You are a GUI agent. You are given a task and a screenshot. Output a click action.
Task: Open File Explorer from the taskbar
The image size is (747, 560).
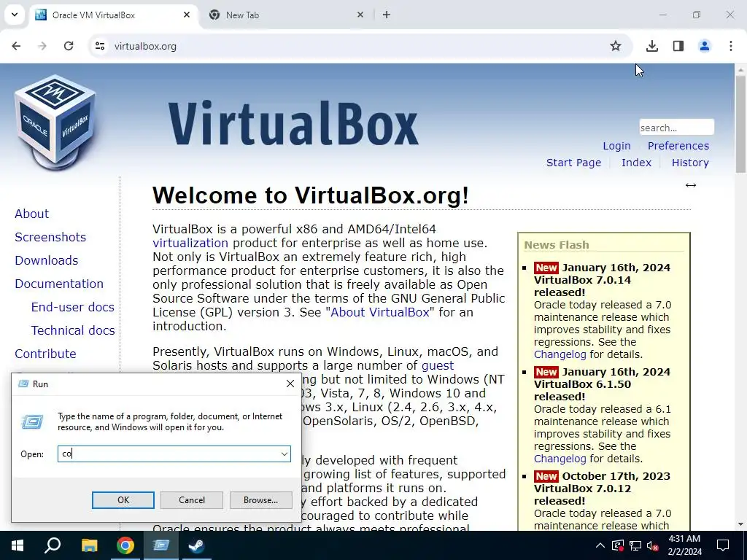[x=89, y=545]
